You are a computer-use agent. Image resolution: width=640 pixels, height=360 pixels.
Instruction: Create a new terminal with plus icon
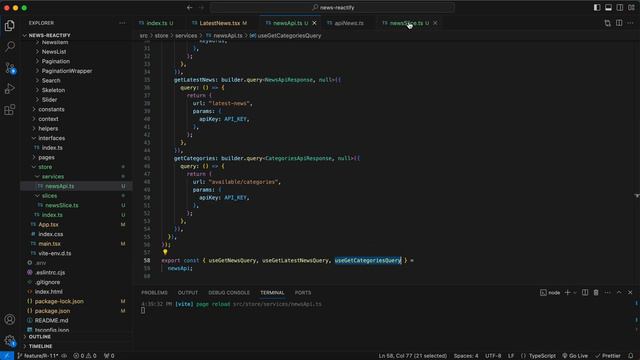point(567,293)
